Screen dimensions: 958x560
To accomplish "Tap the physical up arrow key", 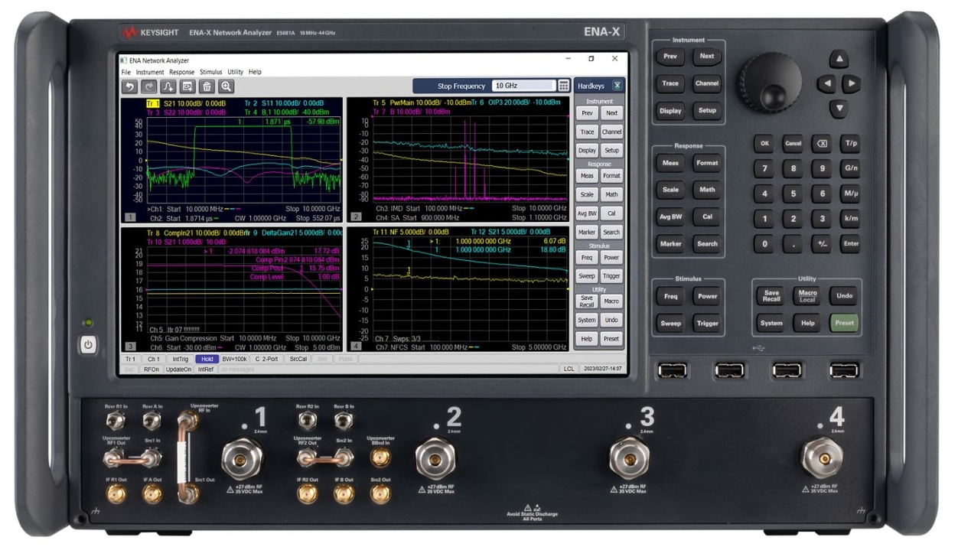I will [839, 60].
